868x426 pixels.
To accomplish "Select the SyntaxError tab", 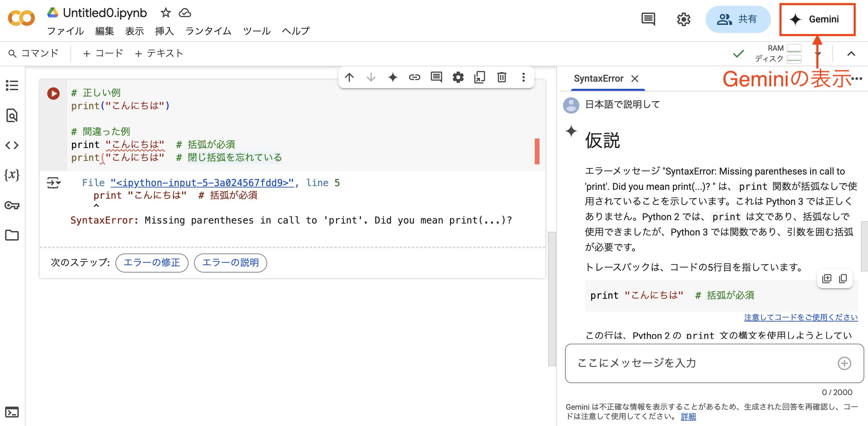I will pyautogui.click(x=598, y=79).
